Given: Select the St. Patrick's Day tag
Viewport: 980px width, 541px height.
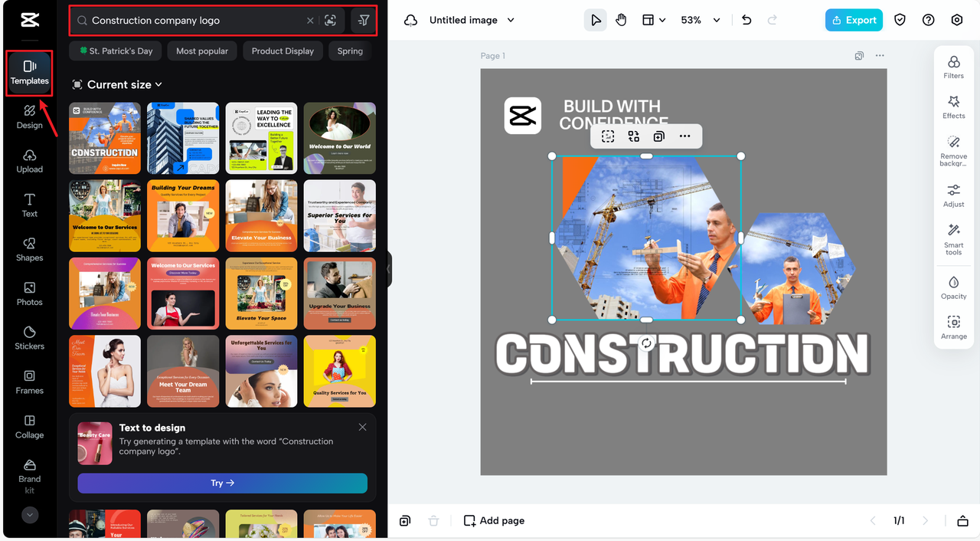Looking at the screenshot, I should [116, 51].
